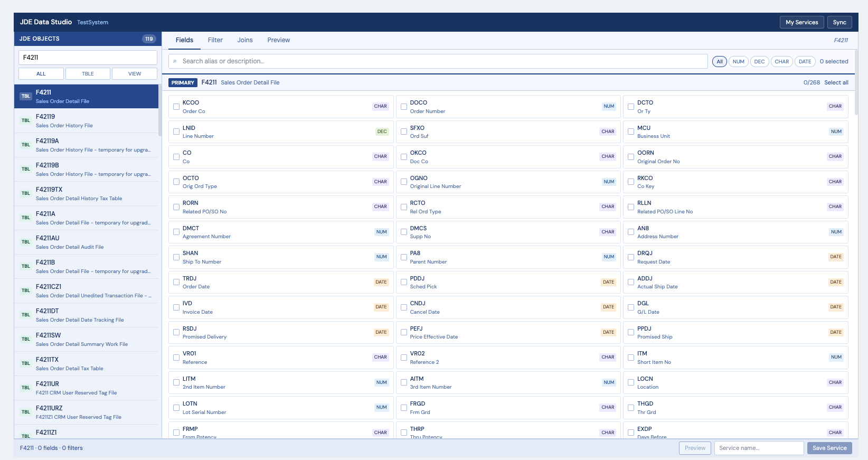
Task: Select F4211CZ1 Unedited Transaction File row
Action: pyautogui.click(x=86, y=290)
